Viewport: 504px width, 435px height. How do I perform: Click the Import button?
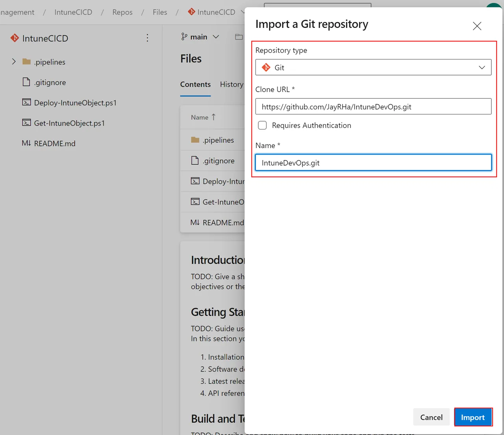[473, 417]
